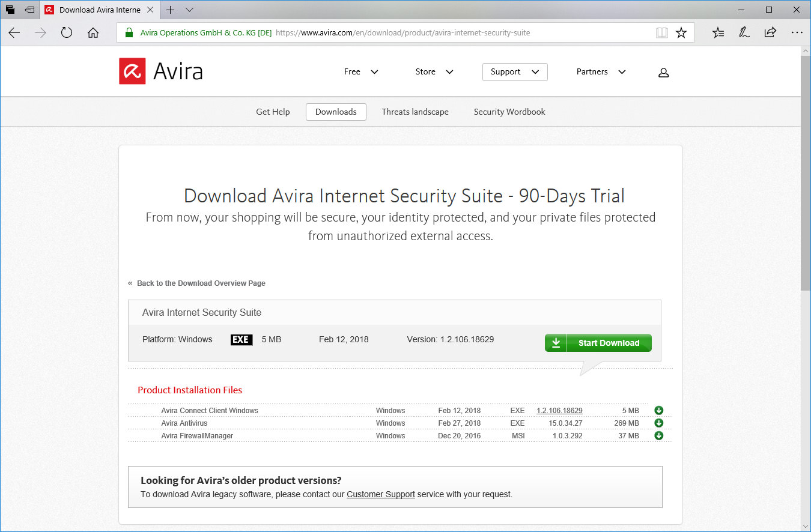Screen dimensions: 811x532
Task: Click the EXE file type badge
Action: (x=241, y=340)
